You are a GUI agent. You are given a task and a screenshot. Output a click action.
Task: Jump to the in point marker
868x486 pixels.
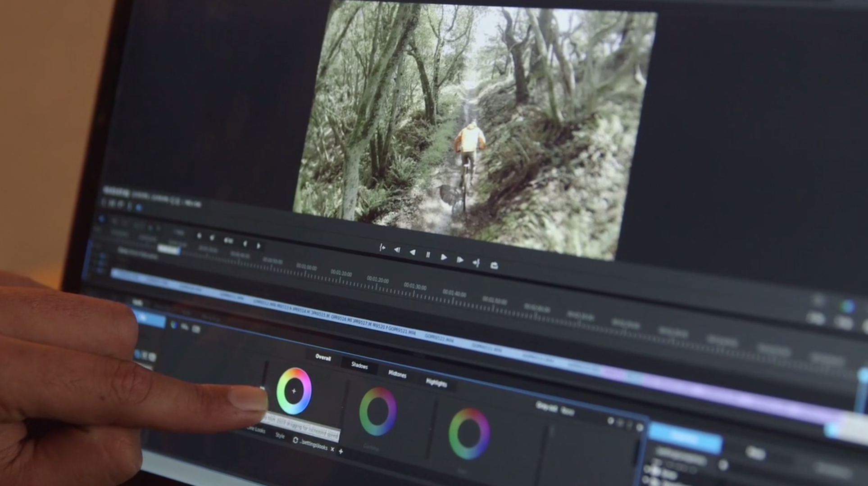382,247
